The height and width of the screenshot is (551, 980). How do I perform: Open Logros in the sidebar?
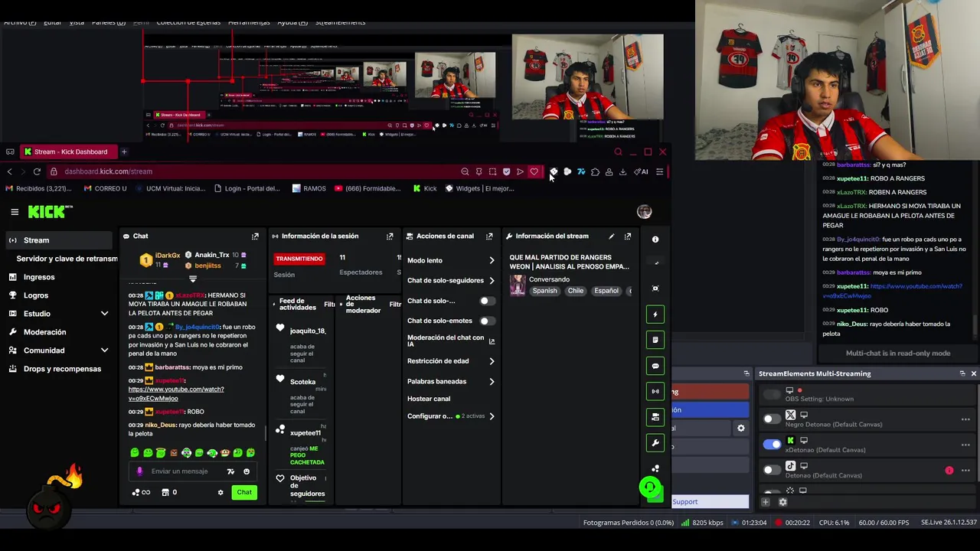coord(36,295)
